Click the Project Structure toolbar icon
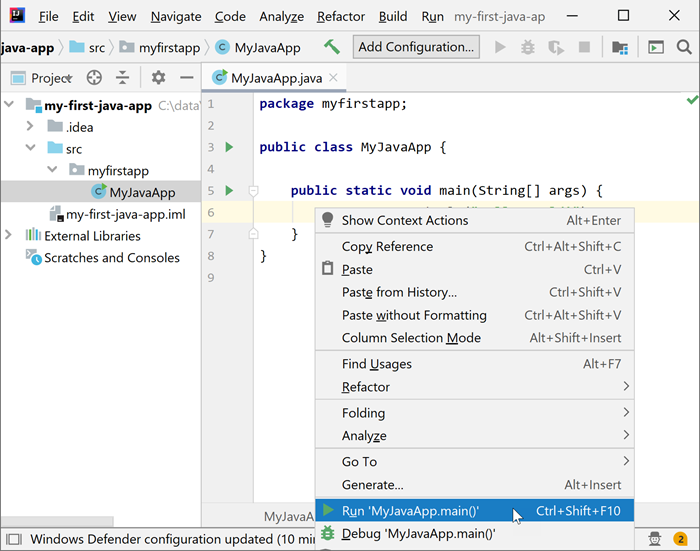700x551 pixels. (x=620, y=47)
